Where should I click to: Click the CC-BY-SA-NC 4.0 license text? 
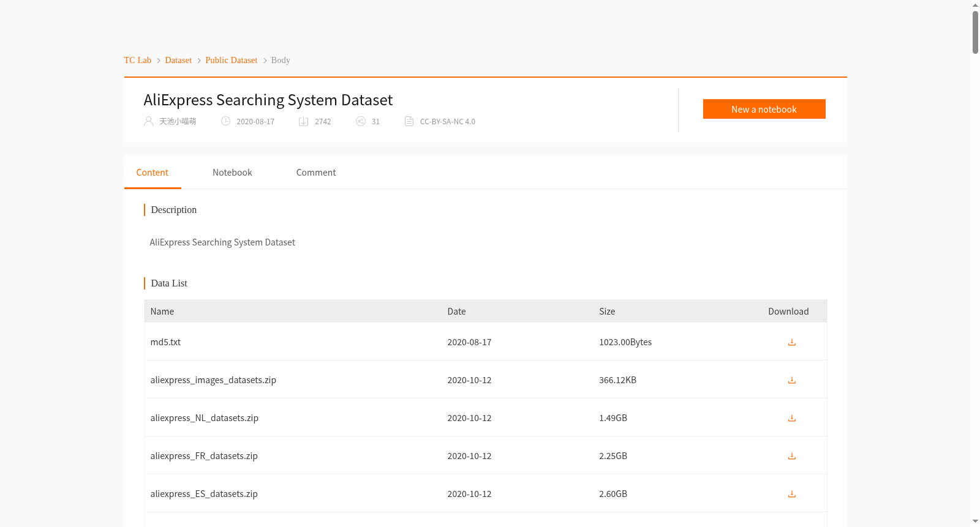click(x=448, y=122)
